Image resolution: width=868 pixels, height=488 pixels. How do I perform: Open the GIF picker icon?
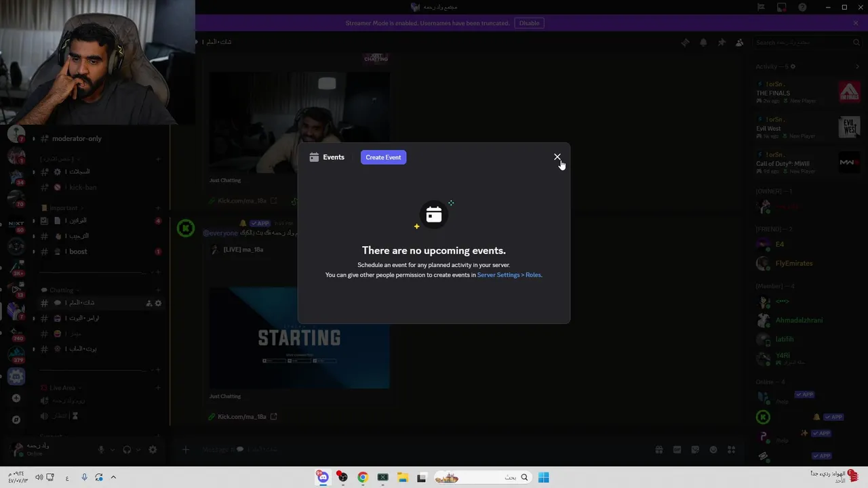[677, 449]
